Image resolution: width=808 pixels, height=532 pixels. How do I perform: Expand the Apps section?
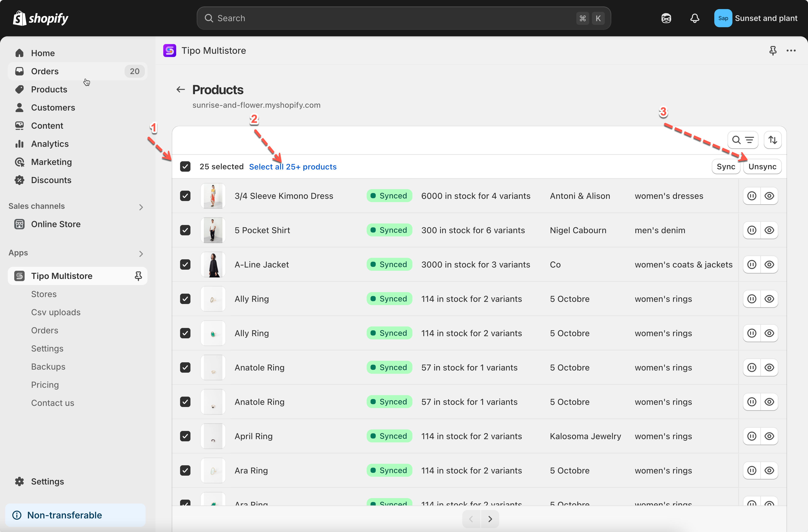[x=141, y=254]
